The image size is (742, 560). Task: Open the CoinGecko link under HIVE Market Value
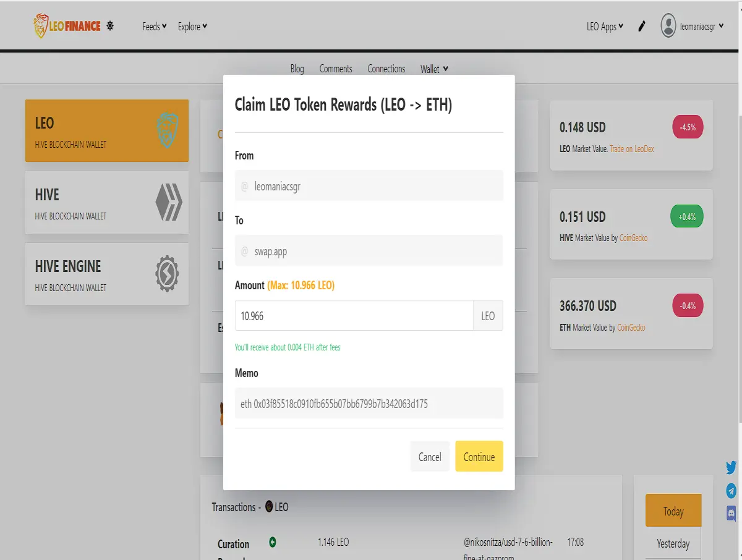point(633,238)
